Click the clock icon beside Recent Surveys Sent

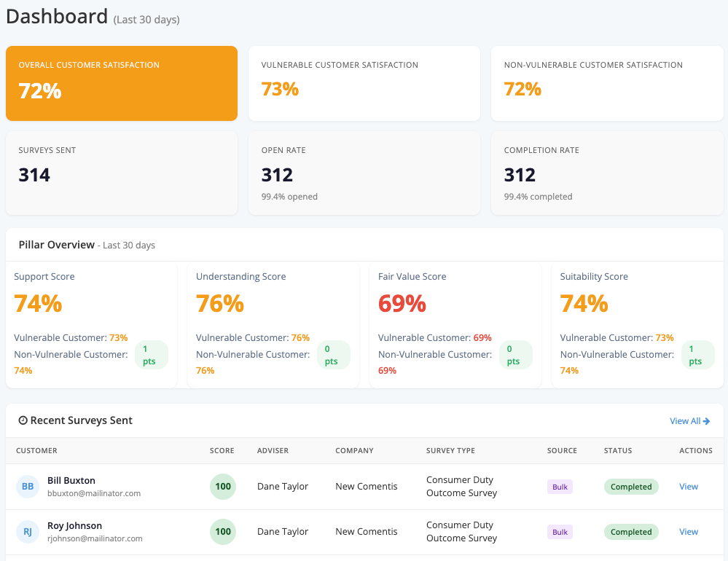[23, 420]
